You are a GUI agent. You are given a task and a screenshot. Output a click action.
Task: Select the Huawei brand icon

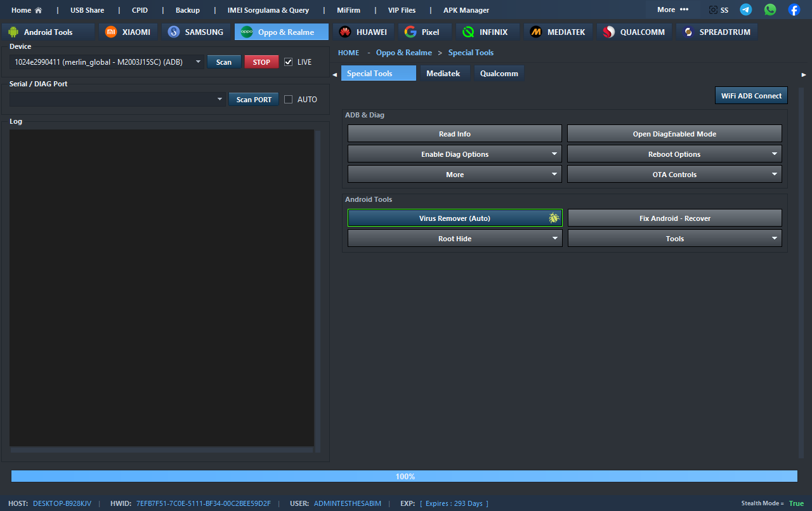345,32
